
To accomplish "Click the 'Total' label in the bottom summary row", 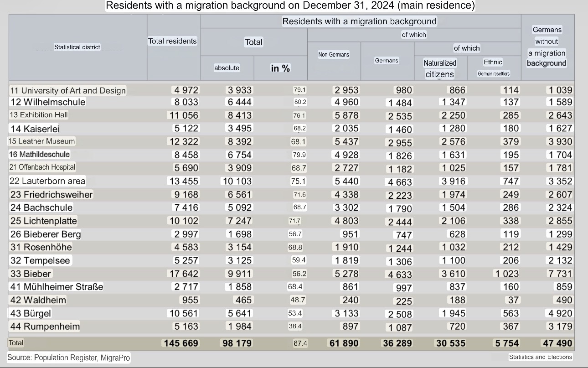I will pyautogui.click(x=16, y=342).
